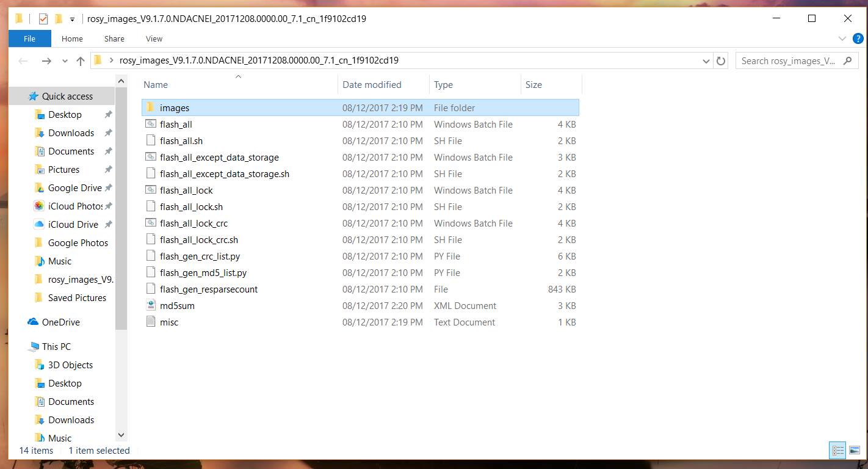Expand the address bar history dropdown
The image size is (868, 469).
pyautogui.click(x=706, y=61)
